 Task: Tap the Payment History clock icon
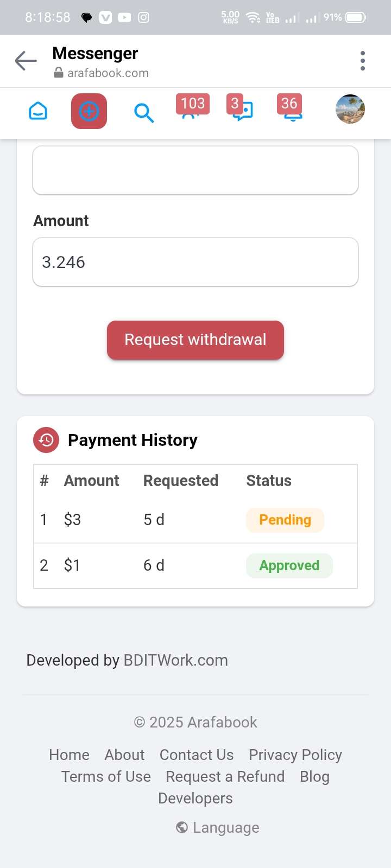46,440
